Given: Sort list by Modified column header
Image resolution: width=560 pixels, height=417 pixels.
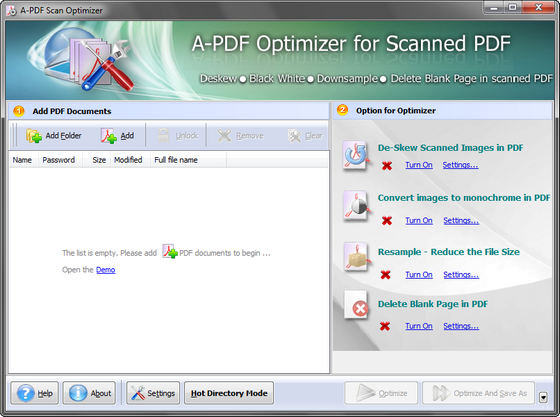Looking at the screenshot, I should 128,160.
